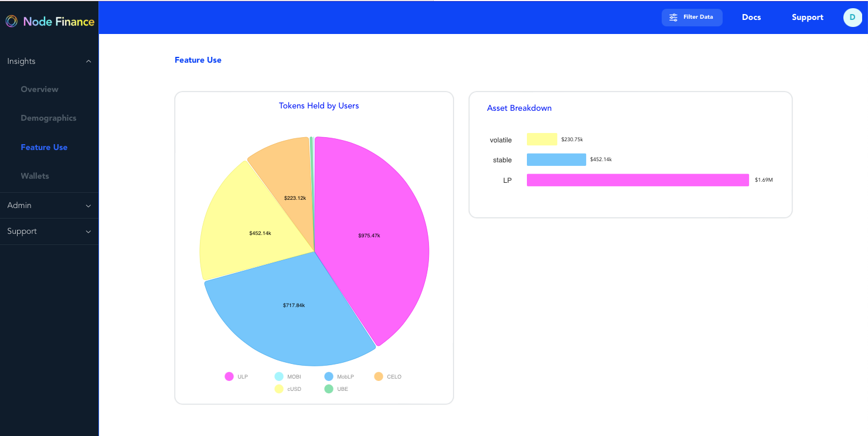Click the $1.69M value label
This screenshot has height=436, width=868.
(764, 180)
